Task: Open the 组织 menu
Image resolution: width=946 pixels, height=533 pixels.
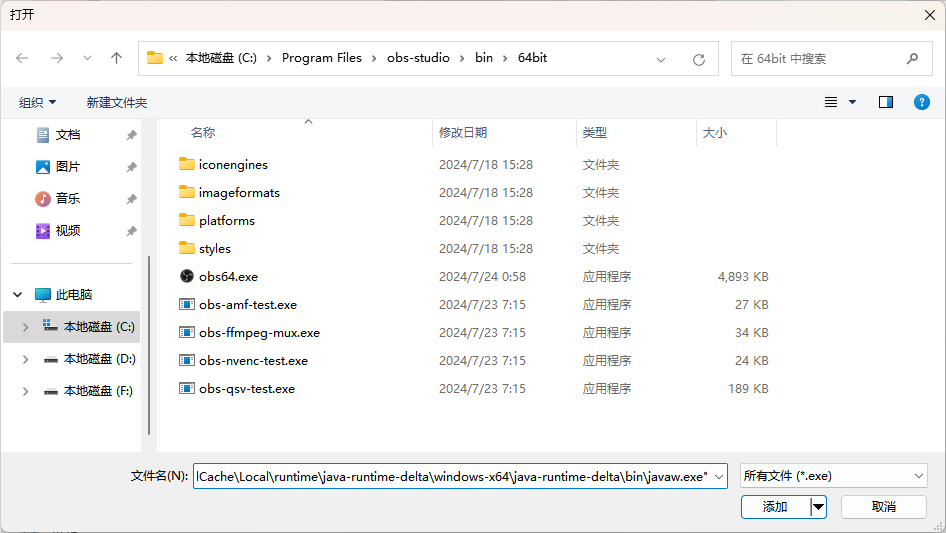Action: pyautogui.click(x=38, y=103)
